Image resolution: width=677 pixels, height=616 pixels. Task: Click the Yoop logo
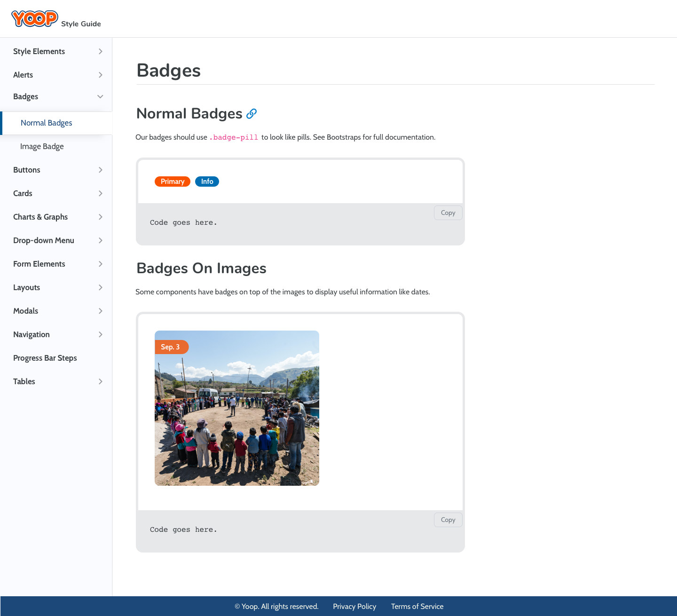pyautogui.click(x=35, y=19)
